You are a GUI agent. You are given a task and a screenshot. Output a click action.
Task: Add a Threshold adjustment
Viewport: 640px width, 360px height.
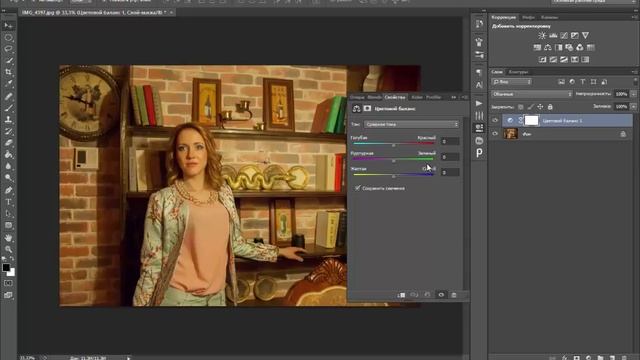pos(564,60)
